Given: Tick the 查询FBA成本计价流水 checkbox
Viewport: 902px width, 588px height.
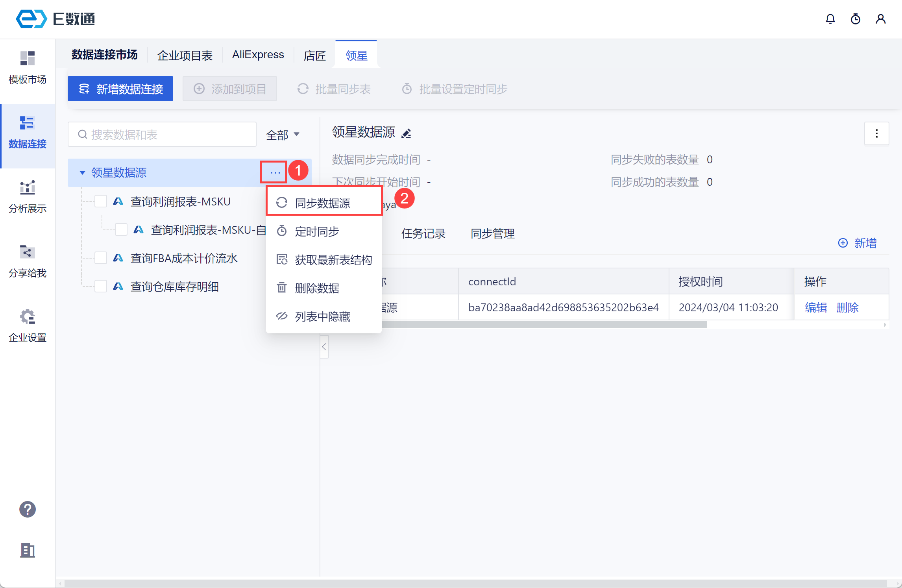Looking at the screenshot, I should (101, 258).
